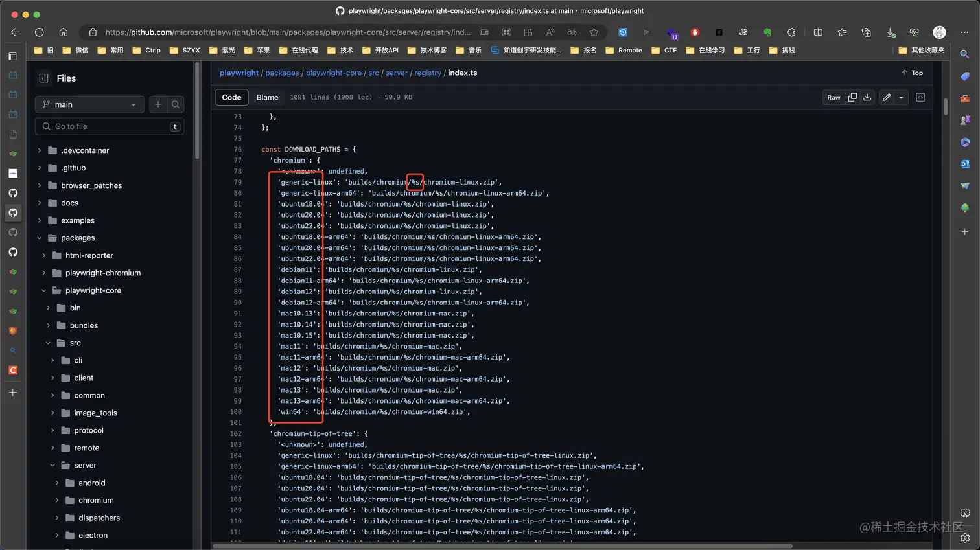The height and width of the screenshot is (550, 980).
Task: Open the Microsoft 365 sidebar icon
Action: (965, 142)
